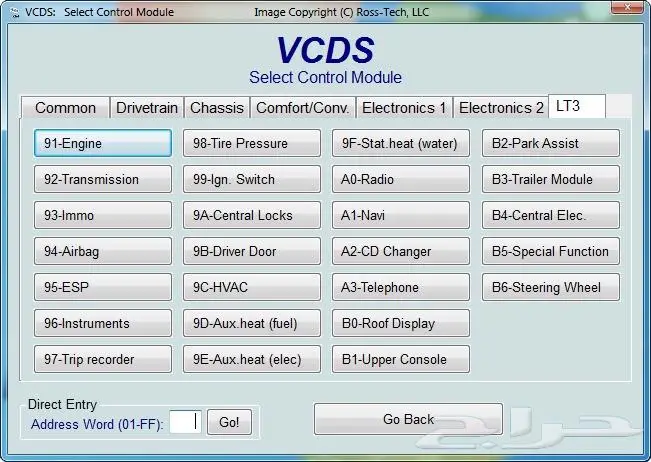This screenshot has width=651, height=462.
Task: Click the 95-ESP module button
Action: pyautogui.click(x=103, y=287)
